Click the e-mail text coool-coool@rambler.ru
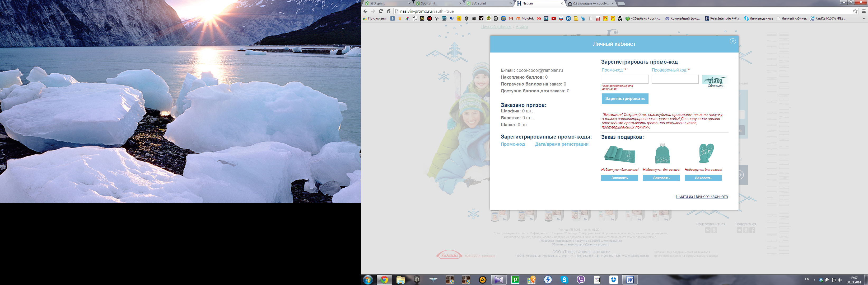Image resolution: width=868 pixels, height=285 pixels. [539, 70]
